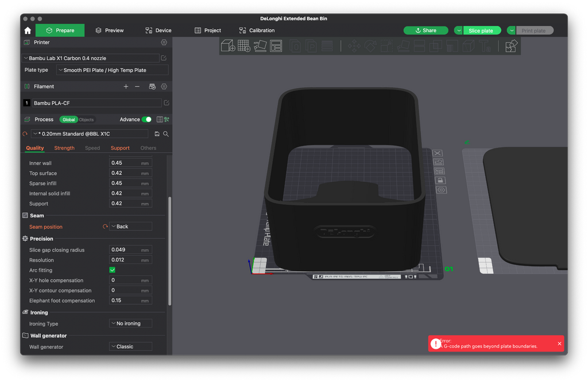
Task: Open the Seam position dropdown
Action: [x=130, y=227]
